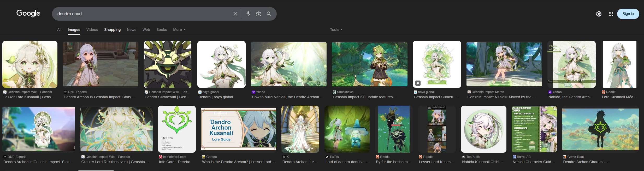Click Nahida Character Guid... title link
Image resolution: width=644 pixels, height=171 pixels.
click(534, 162)
